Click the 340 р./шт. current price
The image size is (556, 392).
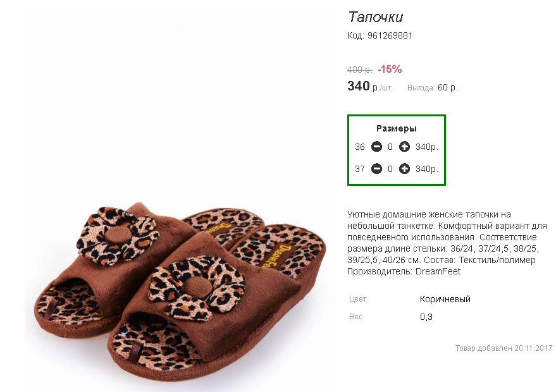[369, 86]
